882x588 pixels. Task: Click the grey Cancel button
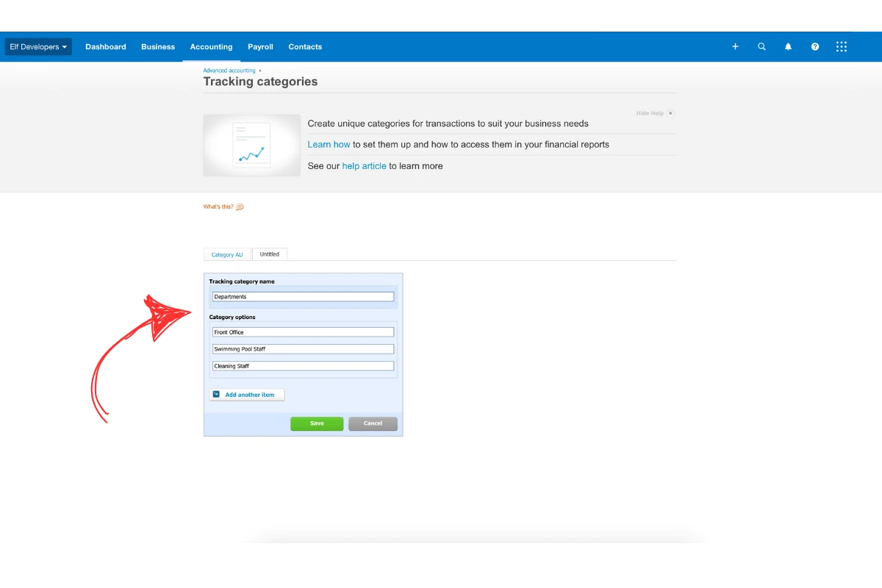373,423
